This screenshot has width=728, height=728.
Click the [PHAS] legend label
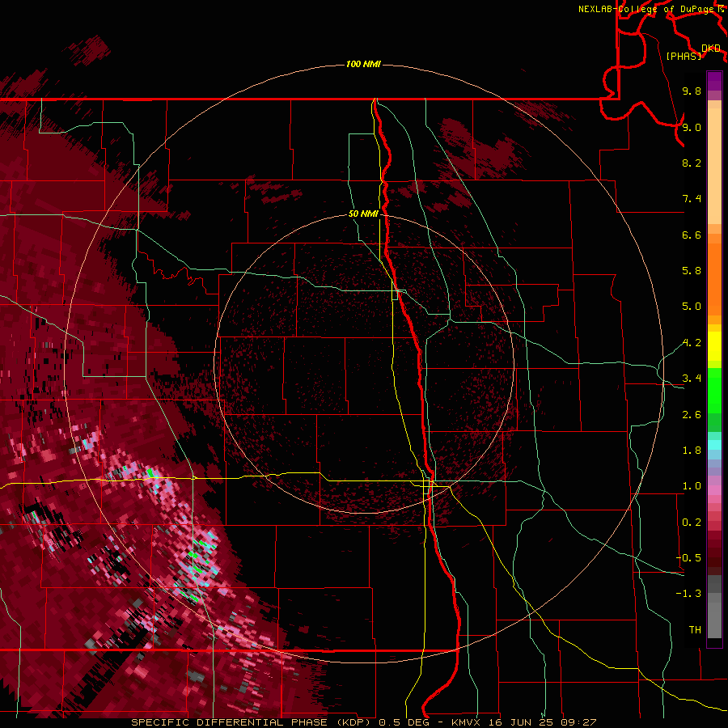(x=684, y=56)
